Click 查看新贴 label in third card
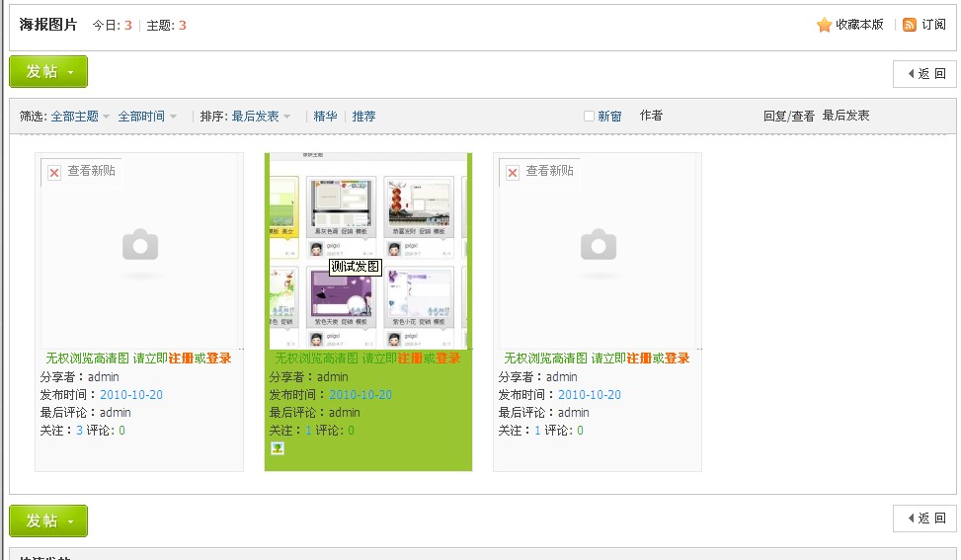Image resolution: width=961 pixels, height=560 pixels. point(550,170)
